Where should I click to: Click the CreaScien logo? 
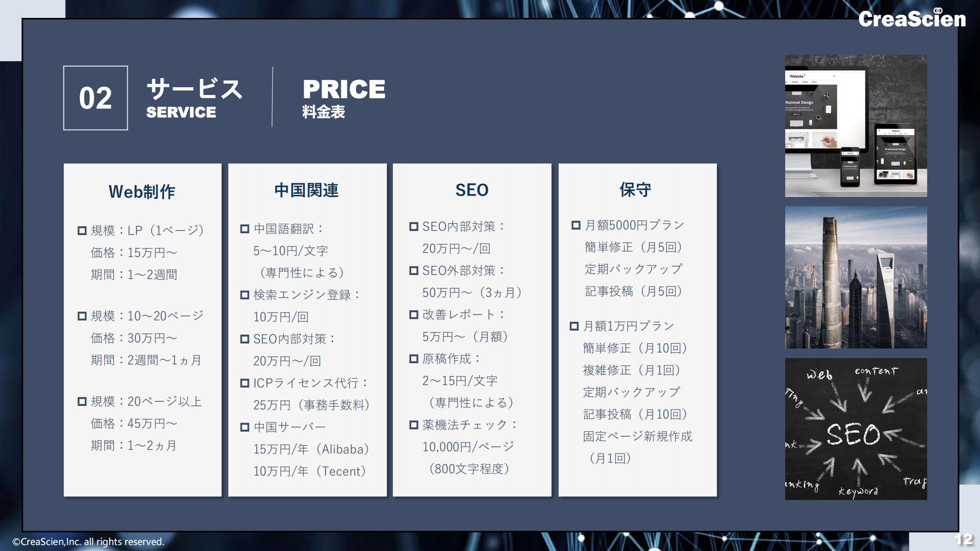pos(912,19)
